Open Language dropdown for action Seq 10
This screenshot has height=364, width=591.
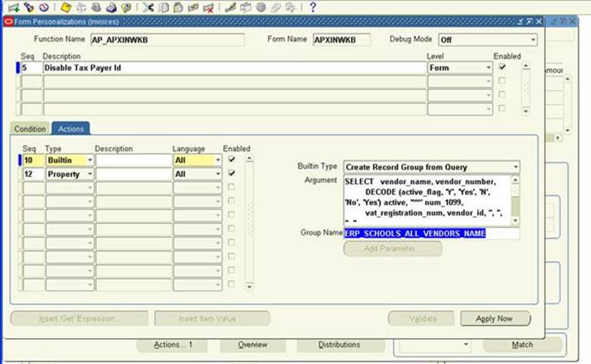tap(218, 160)
